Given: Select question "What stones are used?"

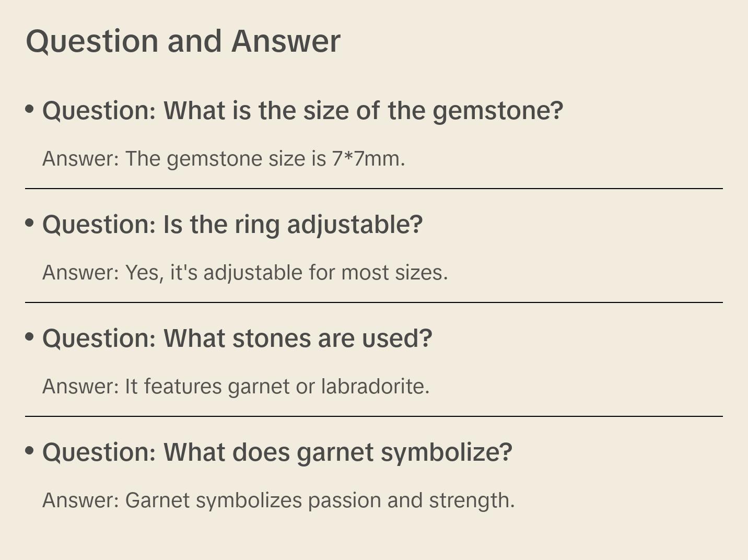Looking at the screenshot, I should click(237, 339).
